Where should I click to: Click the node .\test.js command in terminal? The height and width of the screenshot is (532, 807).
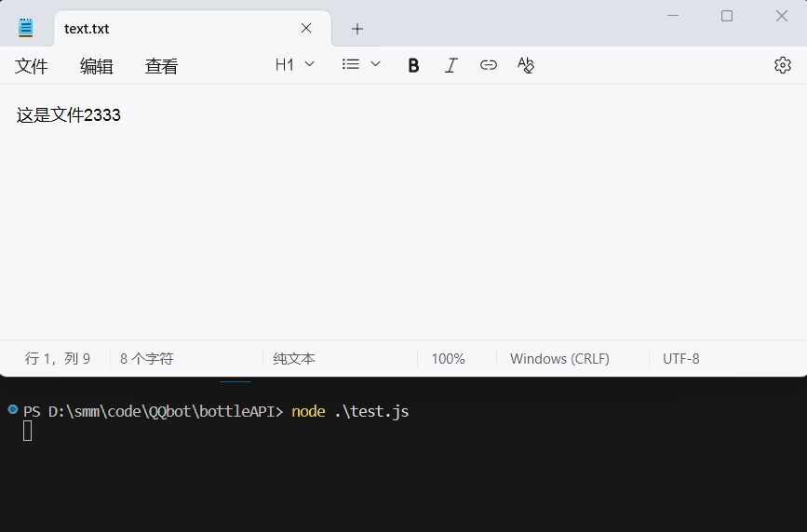(x=350, y=412)
